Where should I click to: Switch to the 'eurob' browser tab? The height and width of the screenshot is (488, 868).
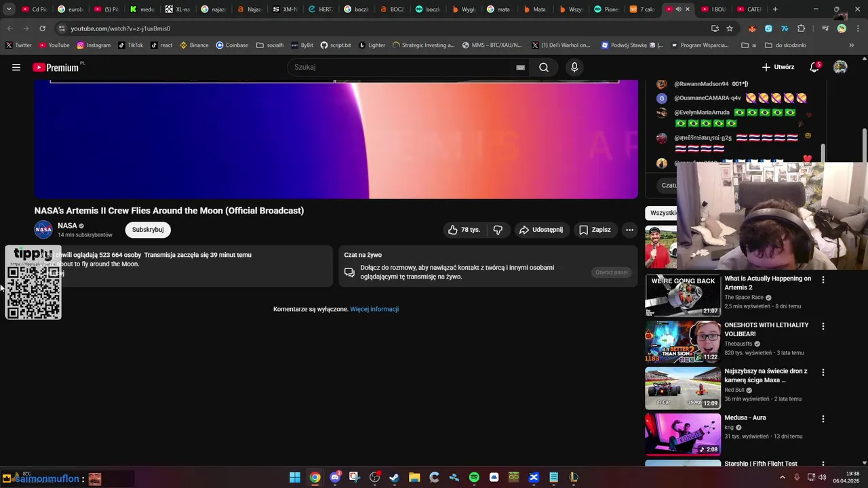click(x=70, y=9)
